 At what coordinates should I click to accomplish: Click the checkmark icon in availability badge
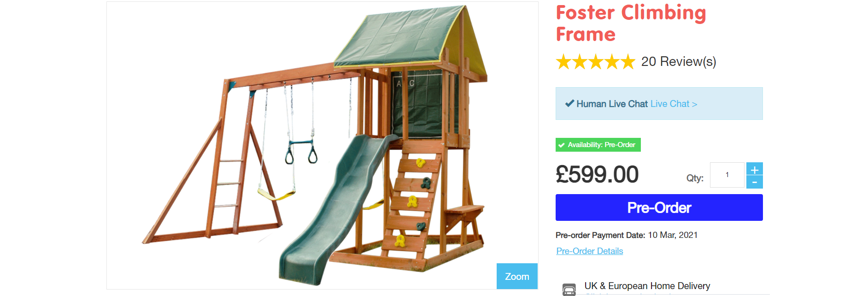coord(562,145)
